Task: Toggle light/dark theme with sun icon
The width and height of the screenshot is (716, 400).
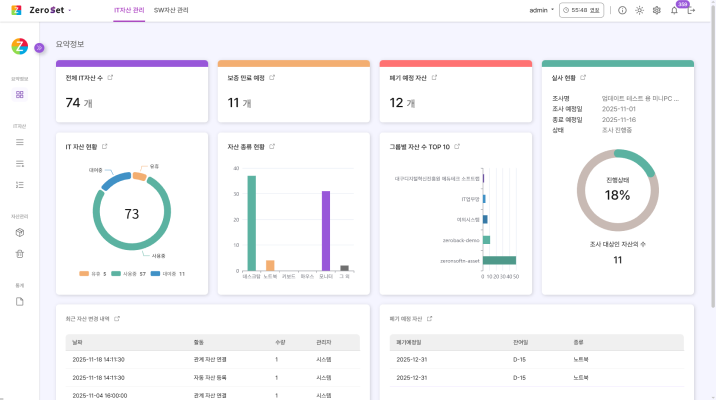Action: pyautogui.click(x=639, y=10)
